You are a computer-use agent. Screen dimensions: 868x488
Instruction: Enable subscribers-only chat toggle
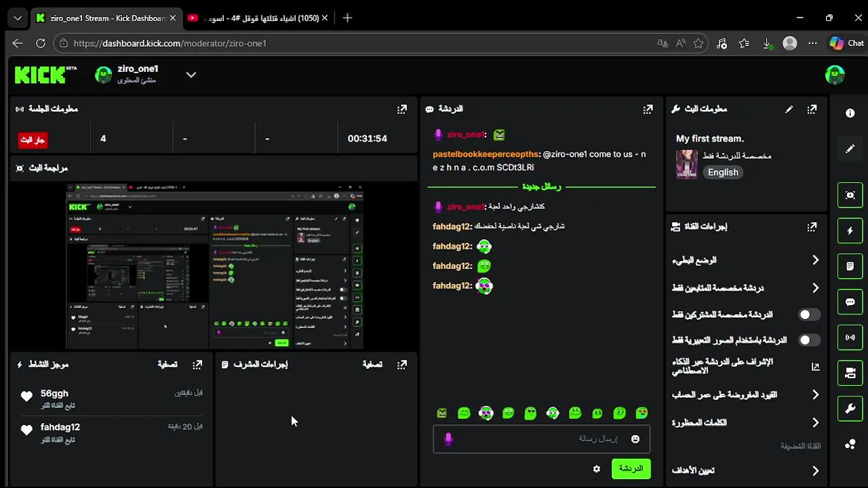pos(809,314)
